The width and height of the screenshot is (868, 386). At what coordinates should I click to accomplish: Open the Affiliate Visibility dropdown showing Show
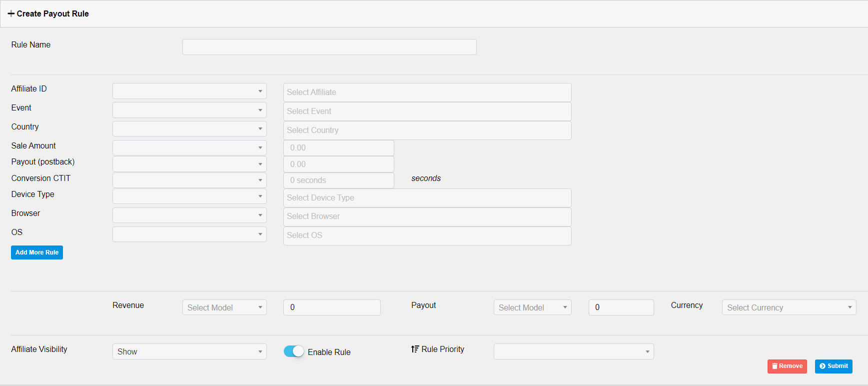point(189,351)
